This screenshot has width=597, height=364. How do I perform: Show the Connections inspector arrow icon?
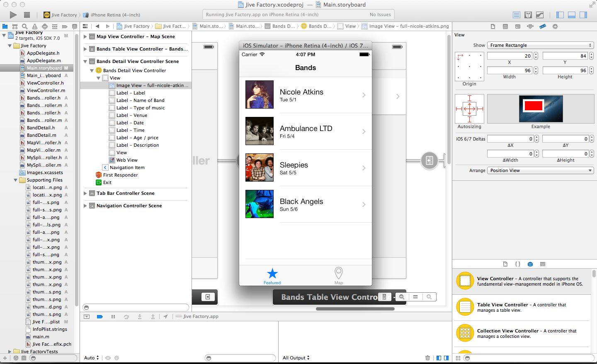[x=555, y=27]
